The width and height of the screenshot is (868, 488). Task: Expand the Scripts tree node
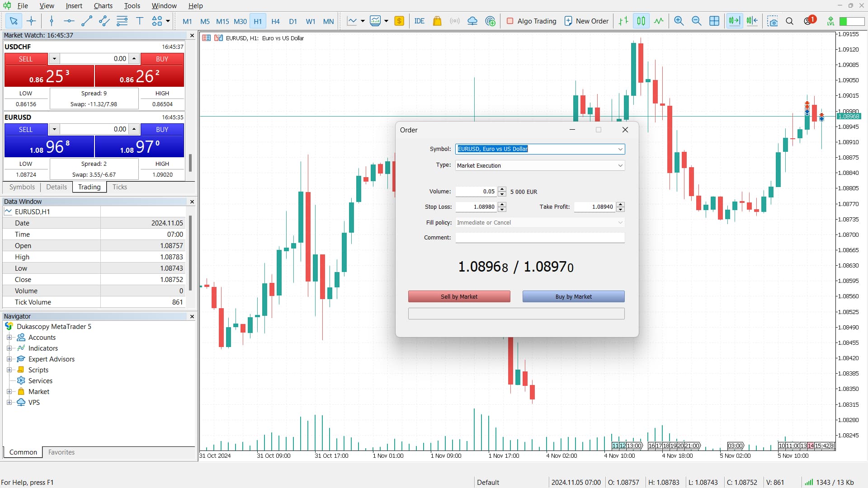9,370
